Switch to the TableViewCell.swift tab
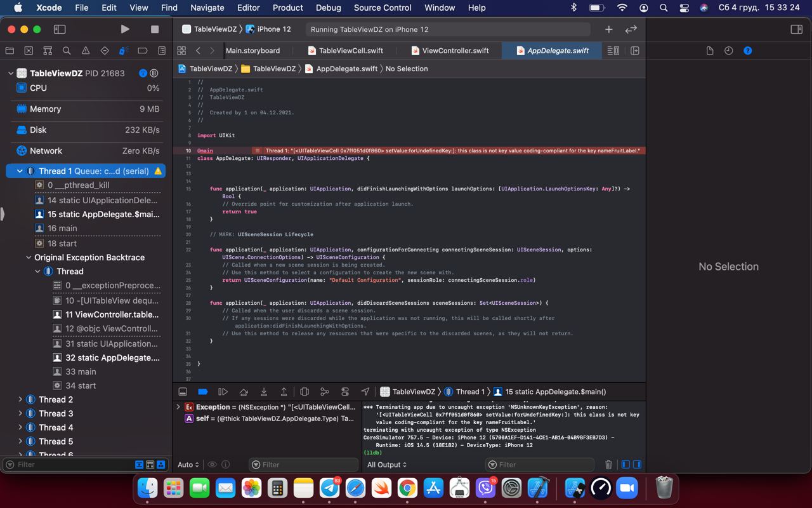This screenshot has width=812, height=508. point(346,51)
